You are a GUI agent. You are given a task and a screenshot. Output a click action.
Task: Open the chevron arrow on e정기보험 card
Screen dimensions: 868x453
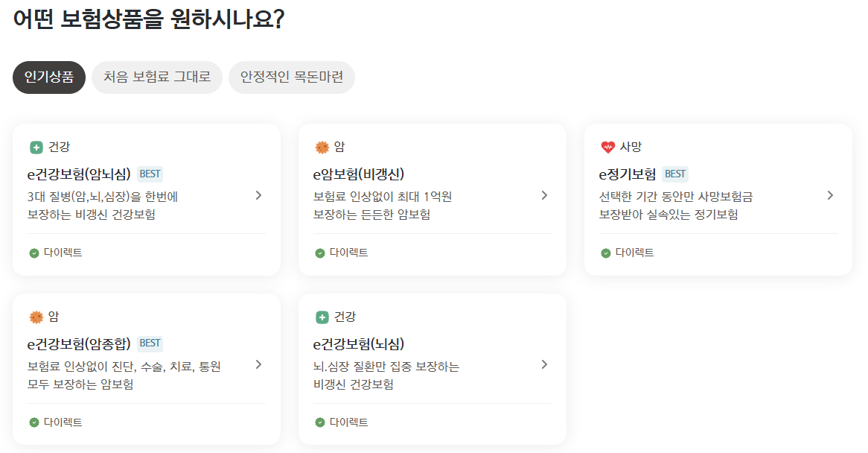pos(830,195)
